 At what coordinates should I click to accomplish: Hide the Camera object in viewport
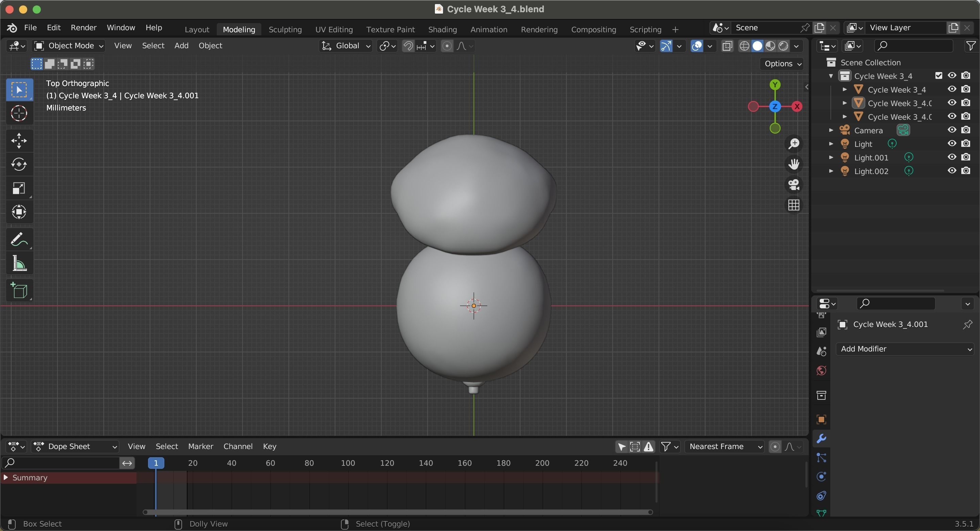951,130
